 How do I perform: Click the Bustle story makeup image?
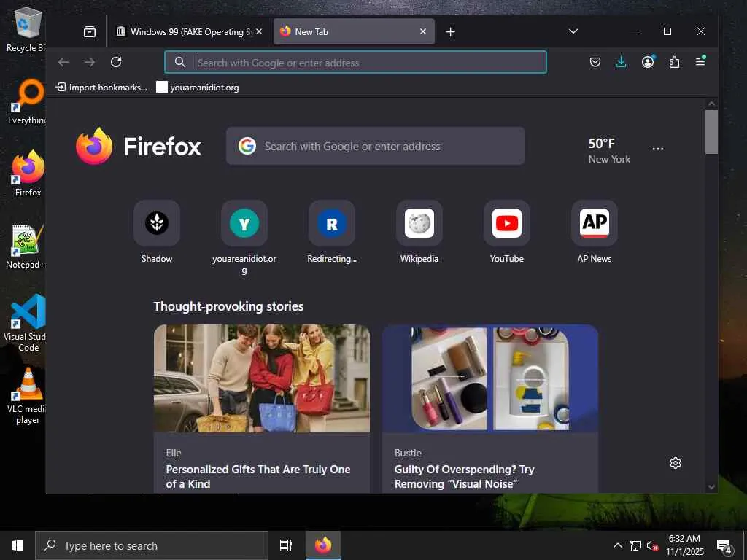[x=490, y=378]
